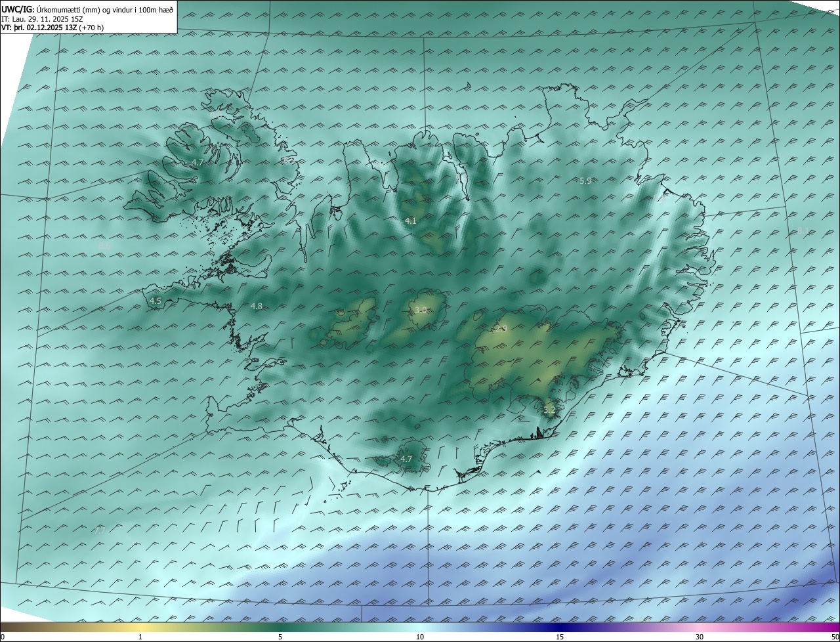Click the '50' label on the color scale
Image resolution: width=840 pixels, height=642 pixels.
pyautogui.click(x=835, y=637)
